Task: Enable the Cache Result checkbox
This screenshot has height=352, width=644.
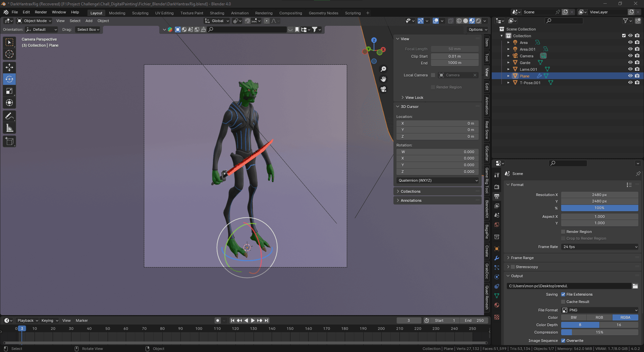Action: 563,302
